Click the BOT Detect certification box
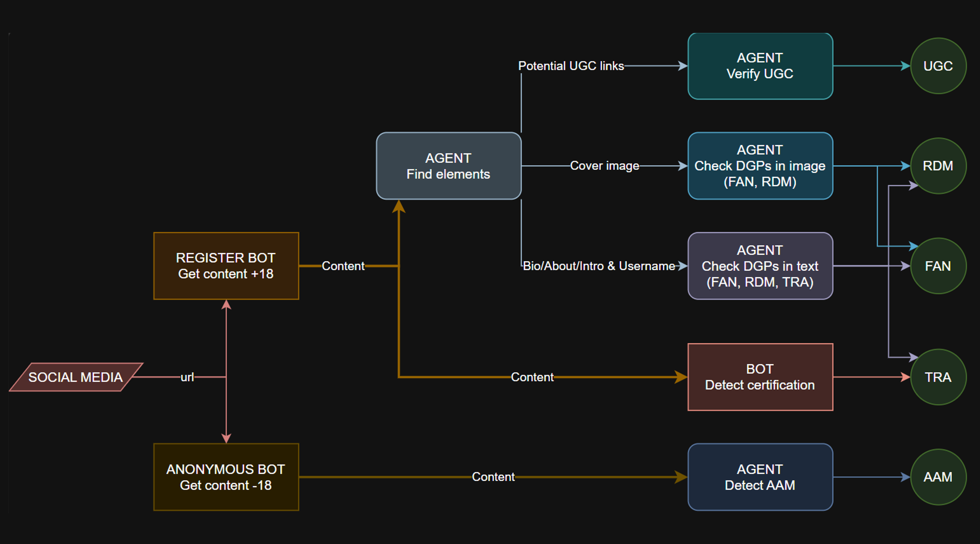The width and height of the screenshot is (980, 544). pos(760,377)
